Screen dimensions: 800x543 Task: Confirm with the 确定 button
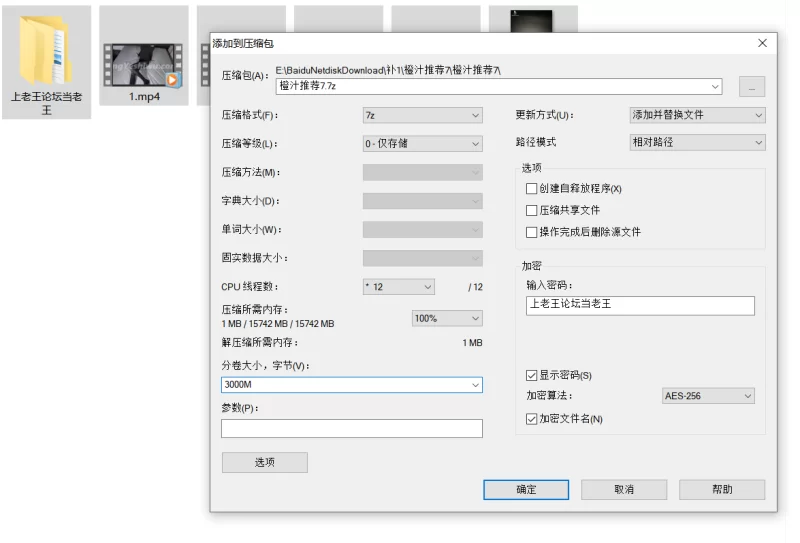pyautogui.click(x=526, y=489)
